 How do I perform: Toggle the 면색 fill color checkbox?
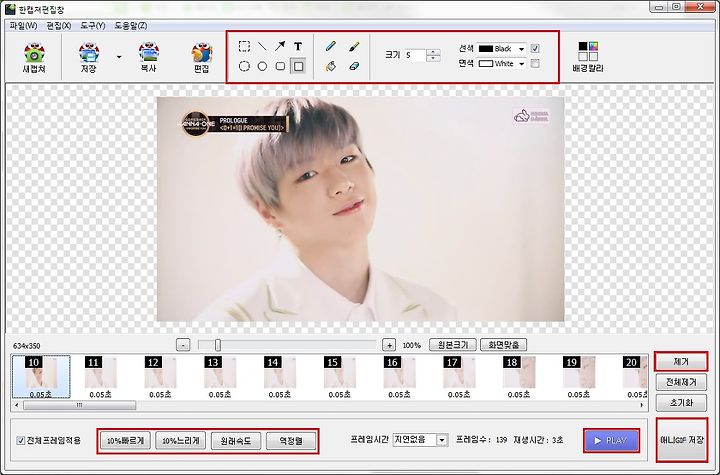tap(535, 63)
